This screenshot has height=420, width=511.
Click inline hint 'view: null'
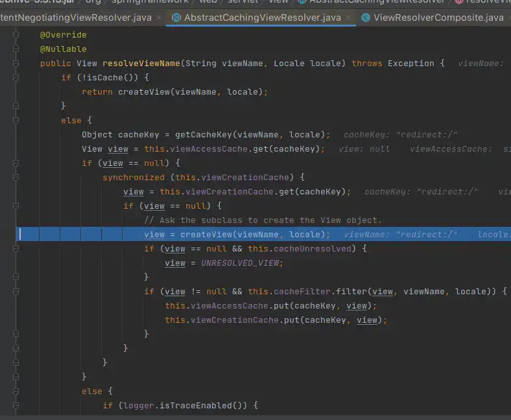[x=364, y=149]
